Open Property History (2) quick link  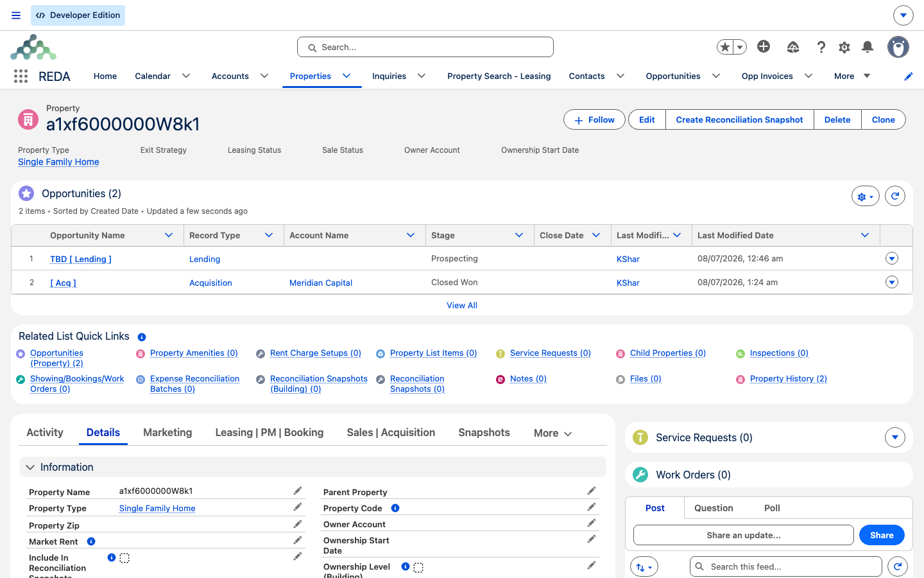[789, 379]
